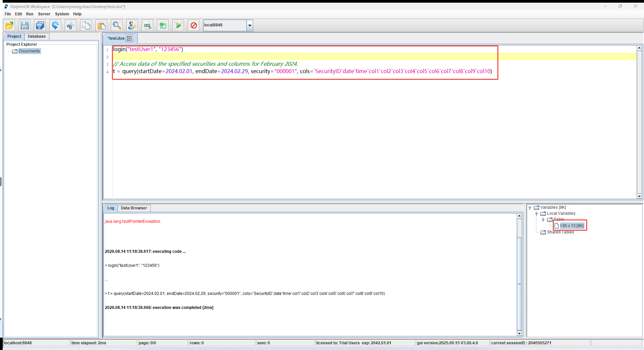Viewport: 644px width, 350px height.
Task: Open Find with the magnifying glass icon
Action: 117,25
